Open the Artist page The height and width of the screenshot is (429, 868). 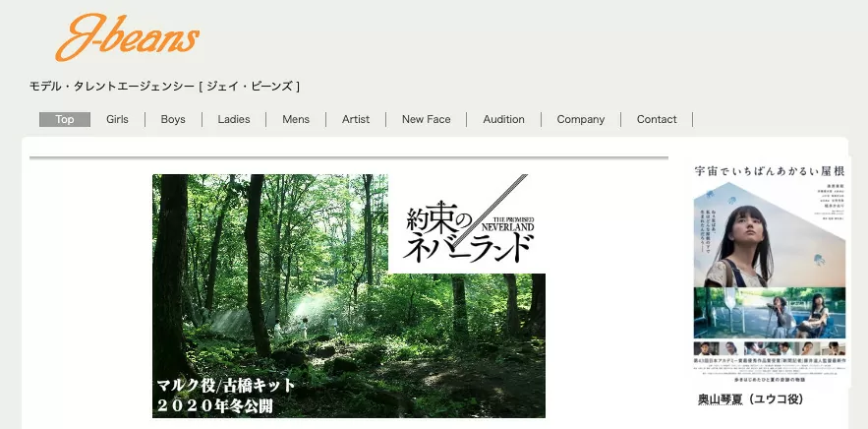356,119
